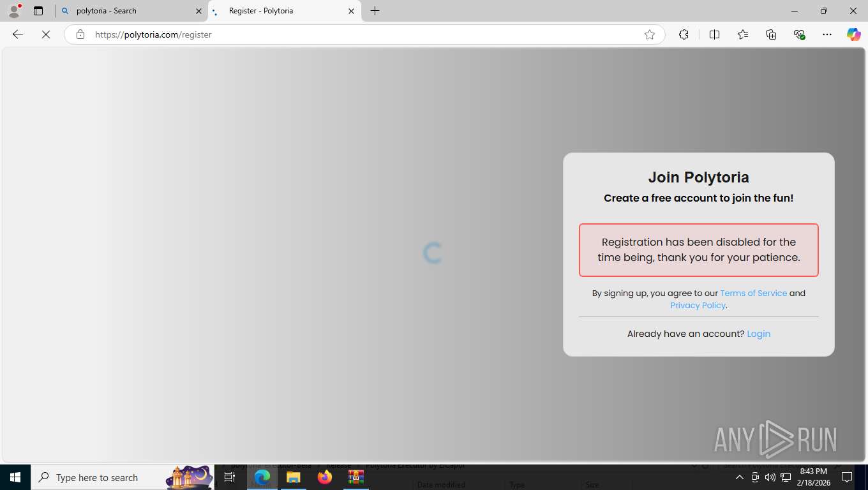Select the 'Join Polytoria' heading text
This screenshot has height=490, width=868.
tap(699, 177)
